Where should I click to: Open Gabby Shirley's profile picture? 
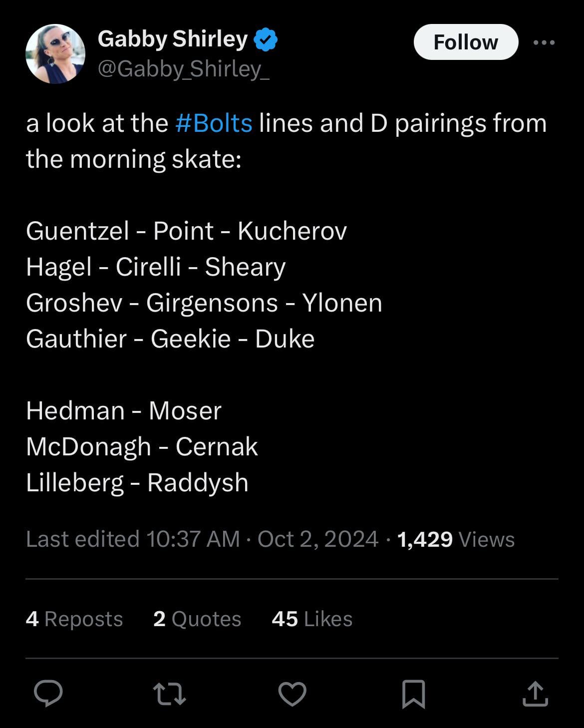(x=55, y=54)
